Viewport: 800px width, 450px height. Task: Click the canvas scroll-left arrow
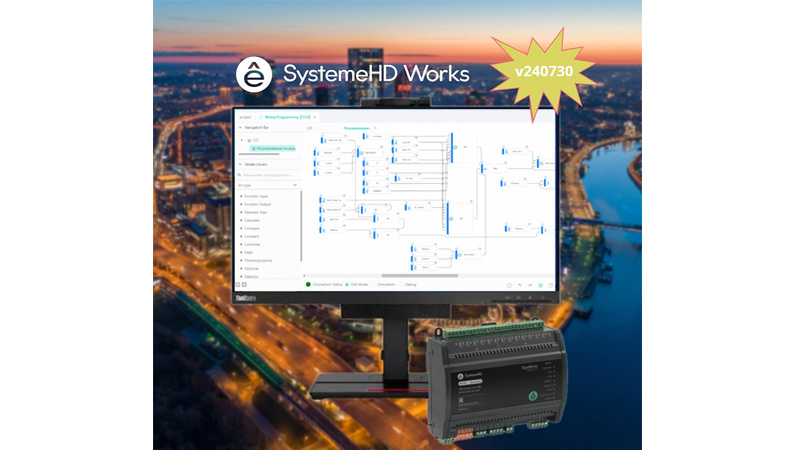click(305, 276)
